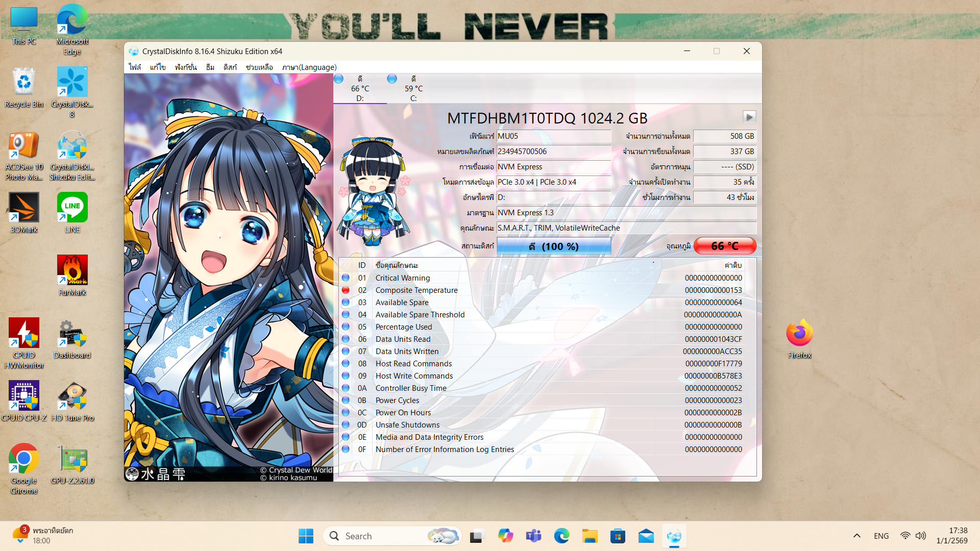Screen dimensions: 980x551
Task: Open the ธีม menu
Action: [x=210, y=67]
